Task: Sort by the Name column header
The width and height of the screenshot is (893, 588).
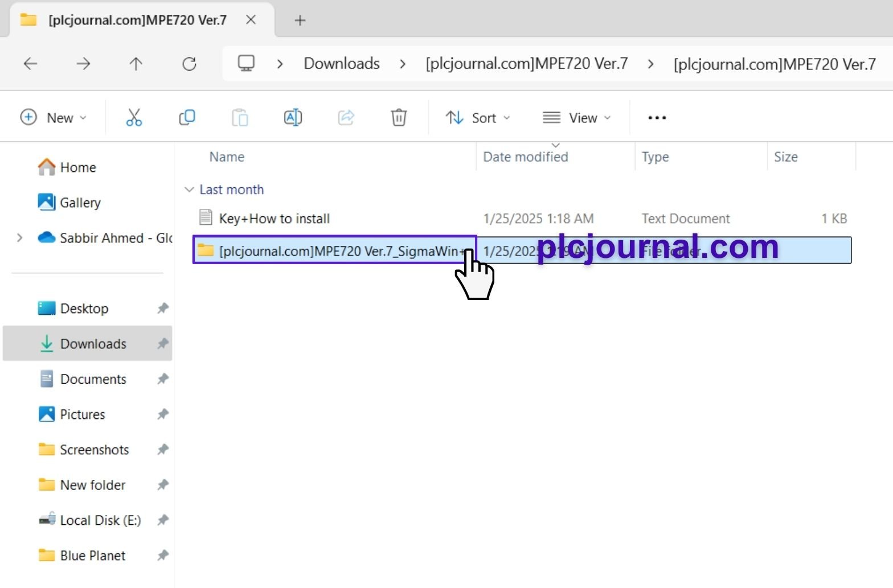Action: tap(227, 157)
